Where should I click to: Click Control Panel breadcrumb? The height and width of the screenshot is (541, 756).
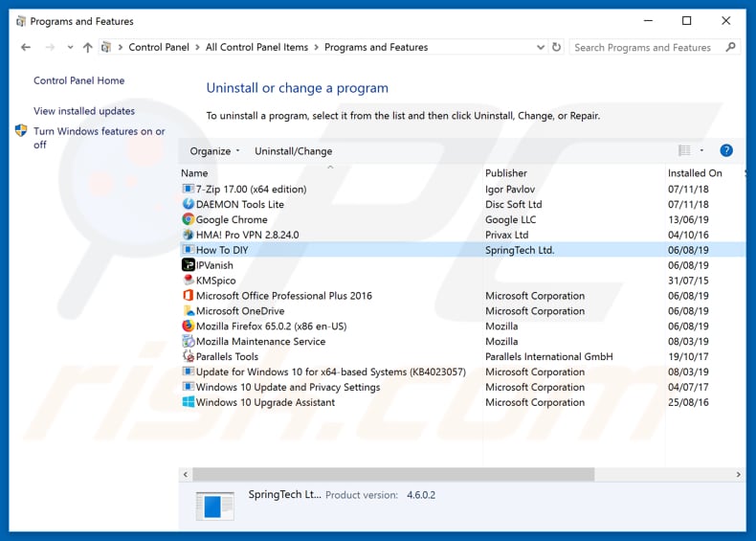pyautogui.click(x=159, y=47)
